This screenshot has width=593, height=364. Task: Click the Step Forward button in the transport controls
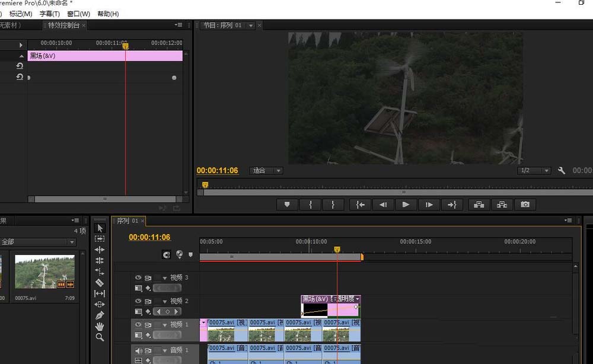(428, 205)
